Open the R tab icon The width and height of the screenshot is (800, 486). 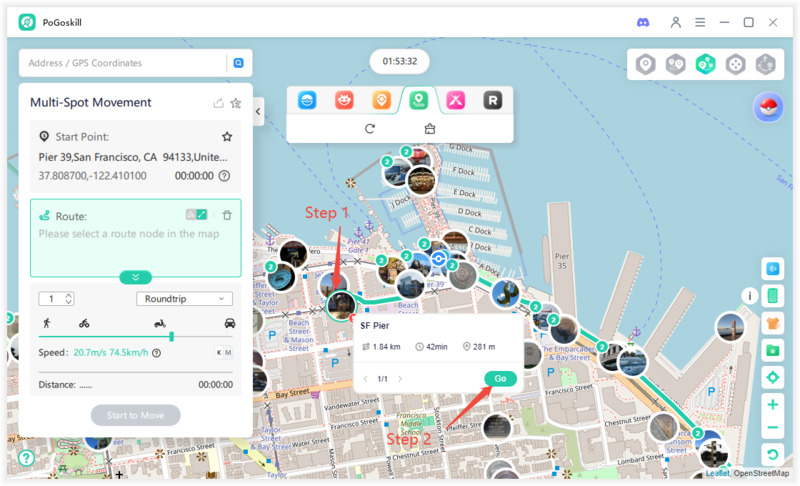[493, 100]
